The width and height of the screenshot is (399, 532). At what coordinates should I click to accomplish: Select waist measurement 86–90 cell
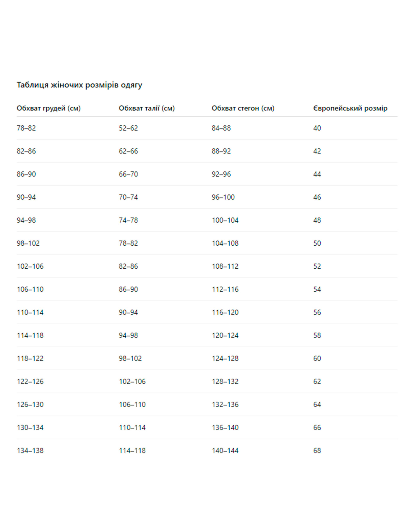point(128,289)
